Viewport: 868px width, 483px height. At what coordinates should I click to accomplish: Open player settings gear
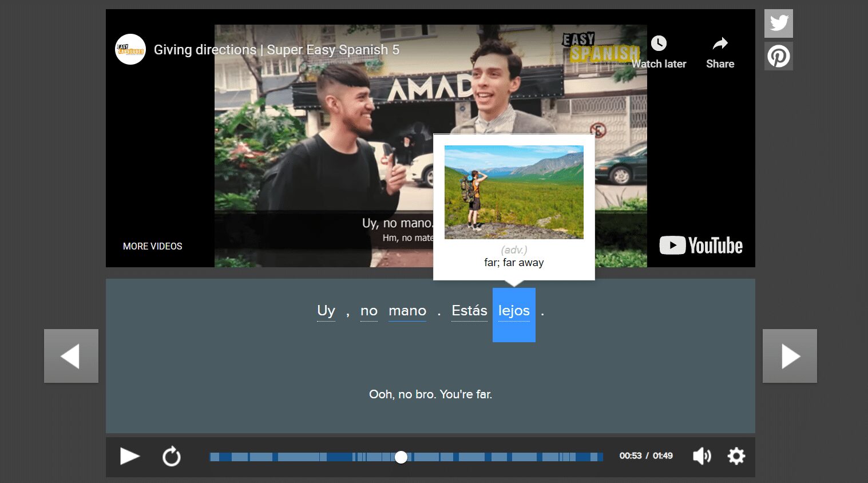pyautogui.click(x=736, y=456)
